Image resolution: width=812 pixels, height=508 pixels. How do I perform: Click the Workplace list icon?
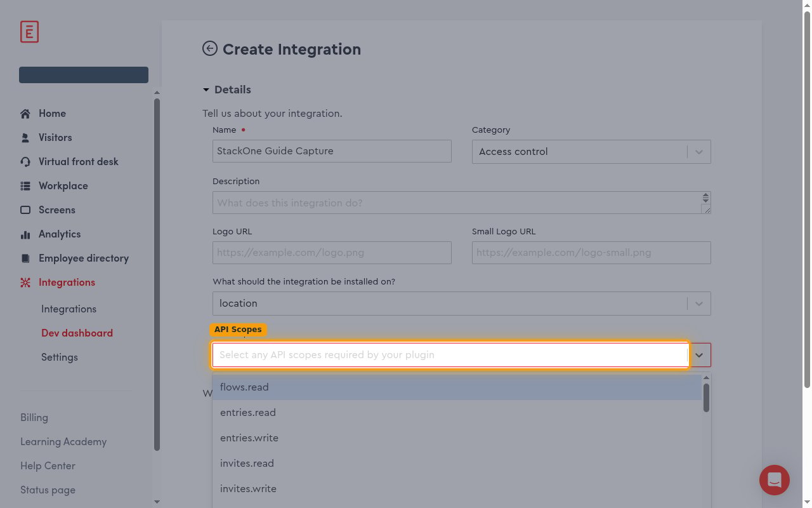pos(25,186)
